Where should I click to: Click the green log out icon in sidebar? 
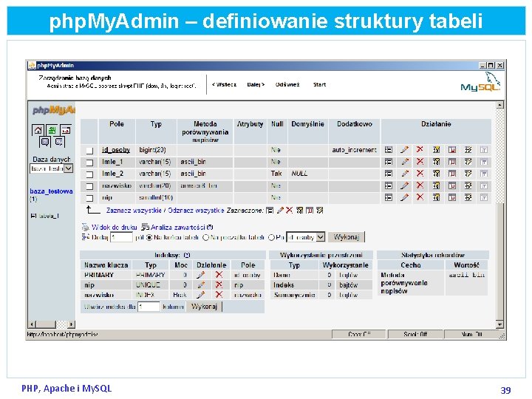(52, 130)
